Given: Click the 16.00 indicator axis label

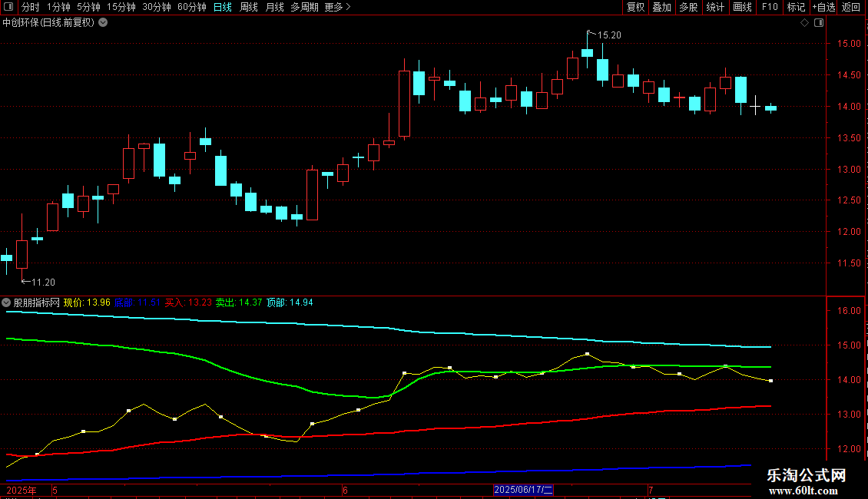Looking at the screenshot, I should [849, 311].
